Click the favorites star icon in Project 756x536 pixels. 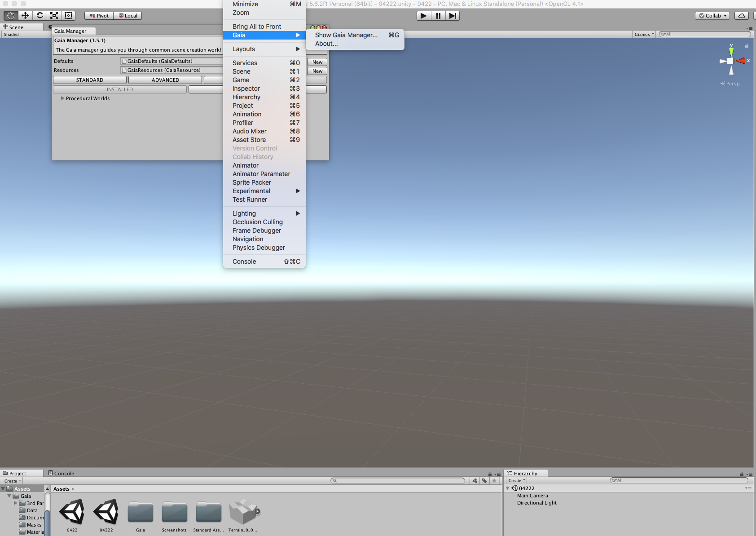[x=494, y=481]
